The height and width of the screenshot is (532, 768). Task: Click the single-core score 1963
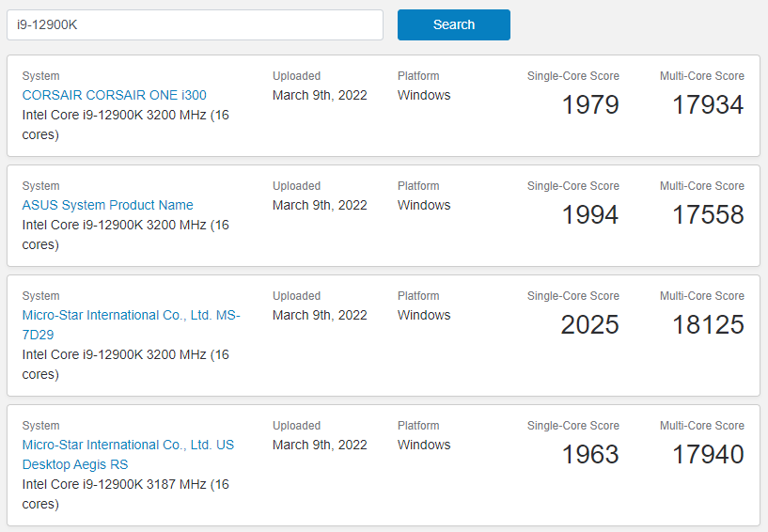(x=590, y=455)
